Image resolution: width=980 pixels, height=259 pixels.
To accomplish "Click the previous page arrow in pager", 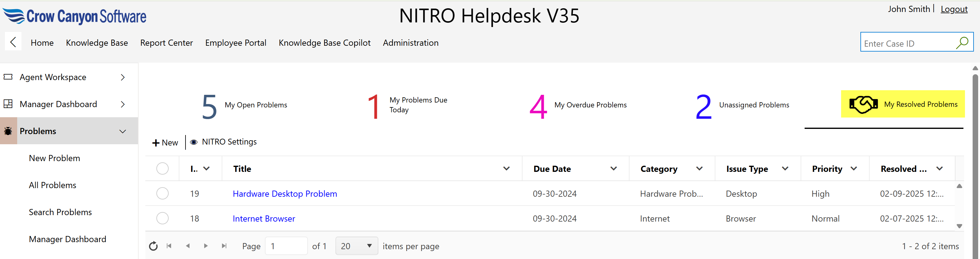I will pyautogui.click(x=188, y=246).
